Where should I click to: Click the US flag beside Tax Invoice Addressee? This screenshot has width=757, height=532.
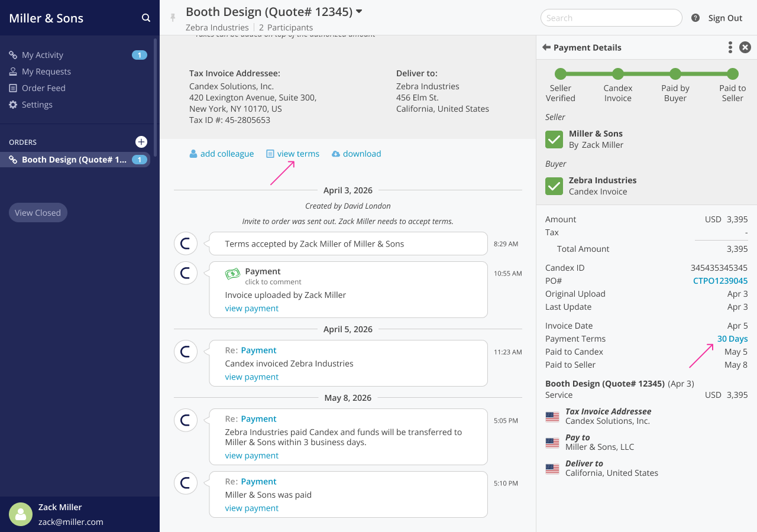point(552,417)
